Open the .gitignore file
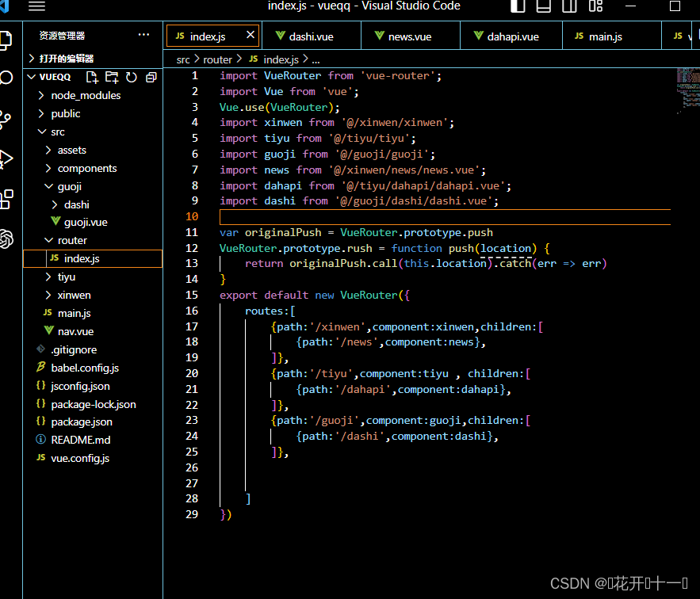Image resolution: width=700 pixels, height=599 pixels. click(93, 350)
